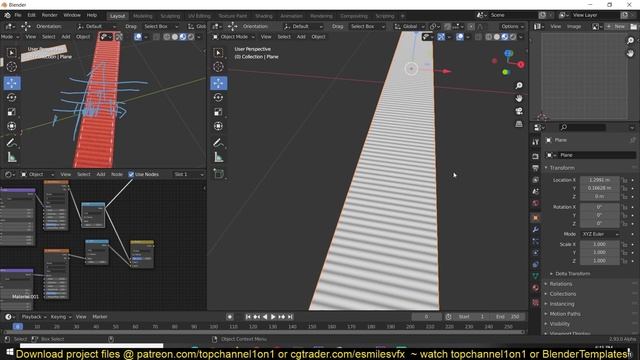The image size is (640, 360).
Task: Toggle show overlays in right viewport header
Action: pyautogui.click(x=460, y=37)
